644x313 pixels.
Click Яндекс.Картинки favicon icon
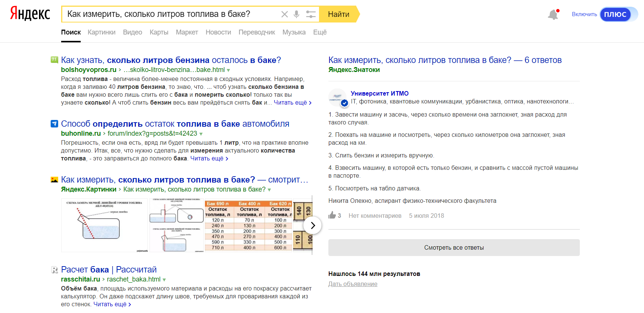click(54, 180)
